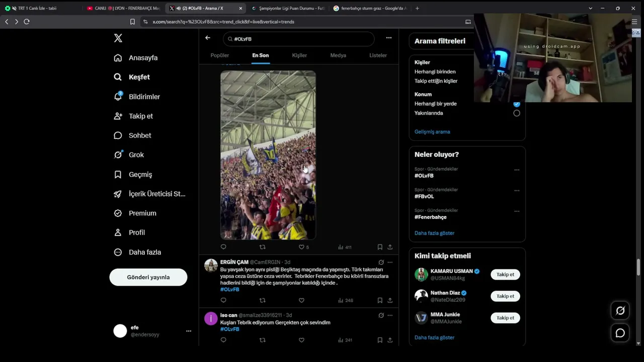
Task: Open more menu on ERGİN ÇAM's post
Action: 390,262
